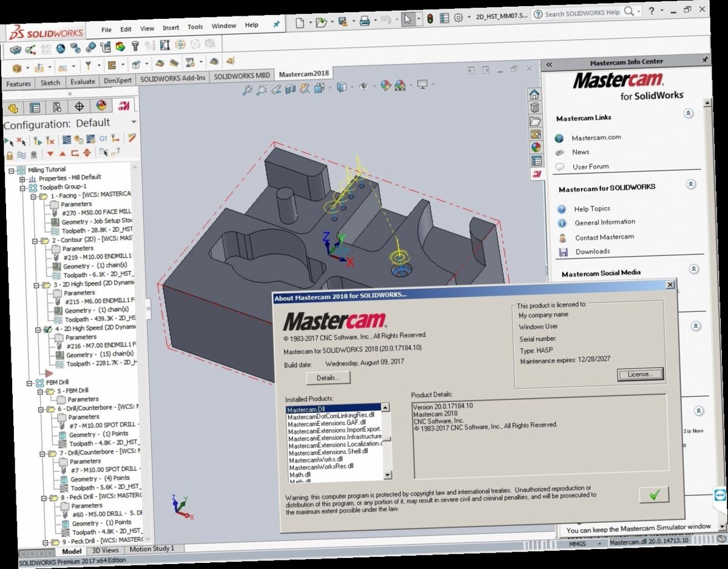Screen dimensions: 728x569
Task: Collapse the 2 - Contour (2D) operation node
Action: coord(36,241)
